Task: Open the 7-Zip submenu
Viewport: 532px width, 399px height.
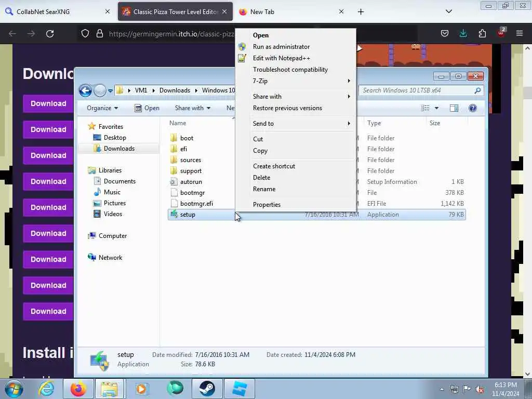Action: [296, 81]
